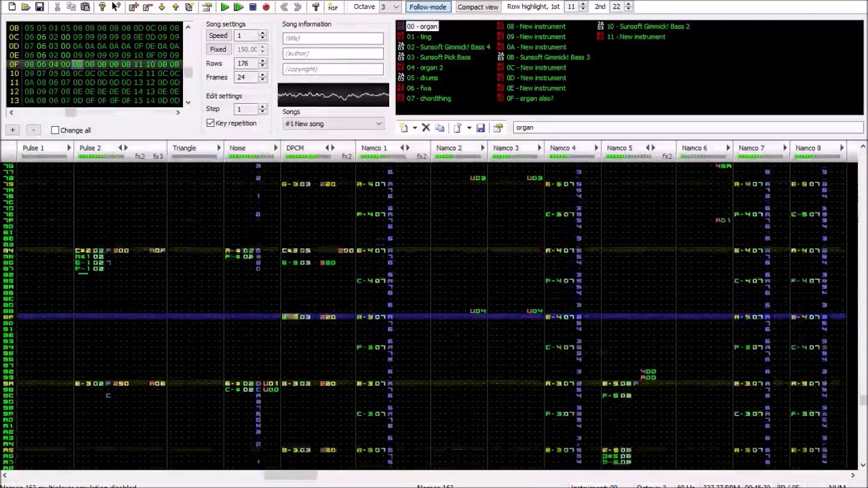The width and height of the screenshot is (868, 488).
Task: Enable the Change all checkbox
Action: coord(55,130)
